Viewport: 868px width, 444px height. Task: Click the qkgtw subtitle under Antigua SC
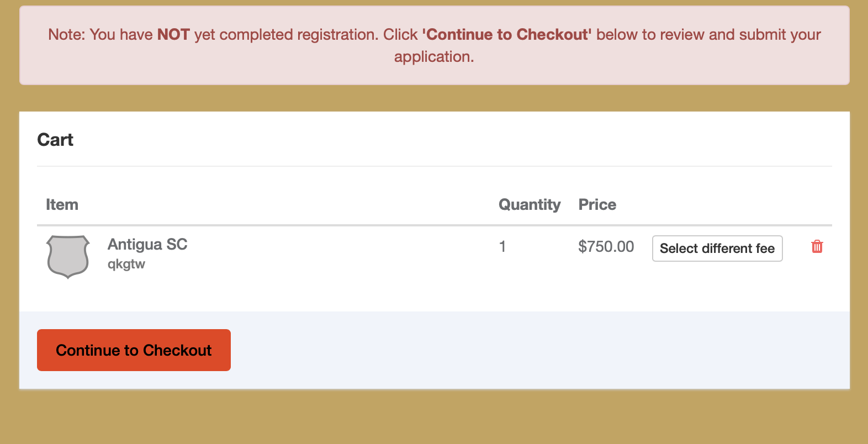click(126, 264)
